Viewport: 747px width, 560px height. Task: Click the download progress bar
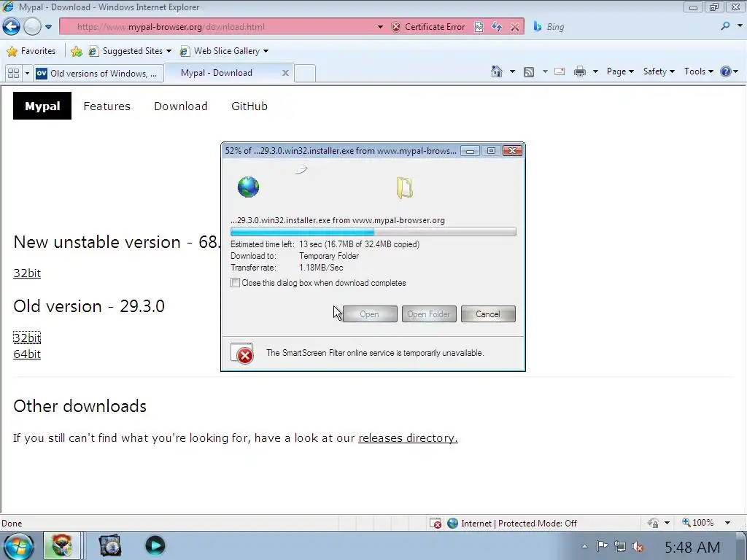[x=373, y=232]
